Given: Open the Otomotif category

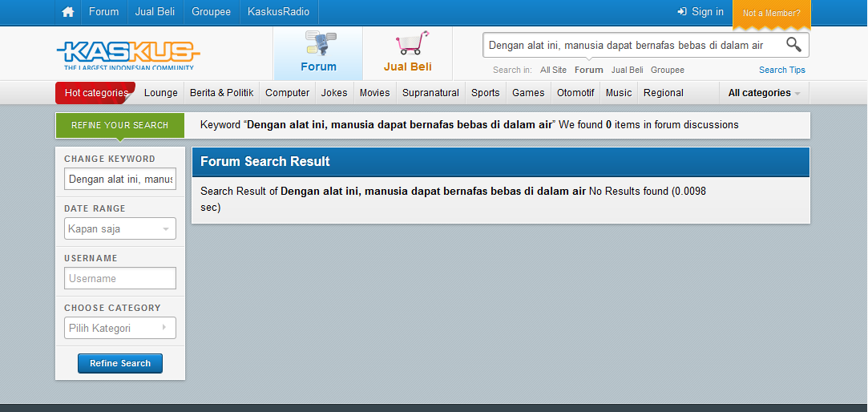Looking at the screenshot, I should [x=575, y=93].
